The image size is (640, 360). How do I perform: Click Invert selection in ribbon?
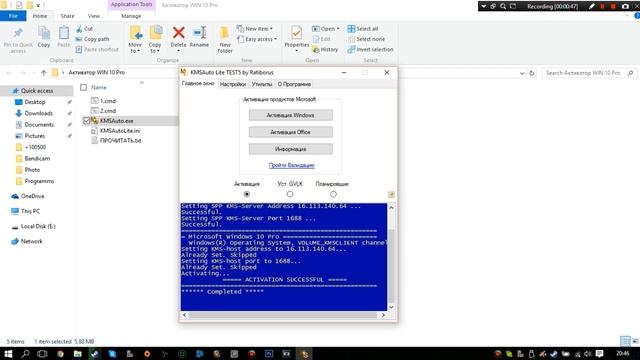pyautogui.click(x=370, y=49)
